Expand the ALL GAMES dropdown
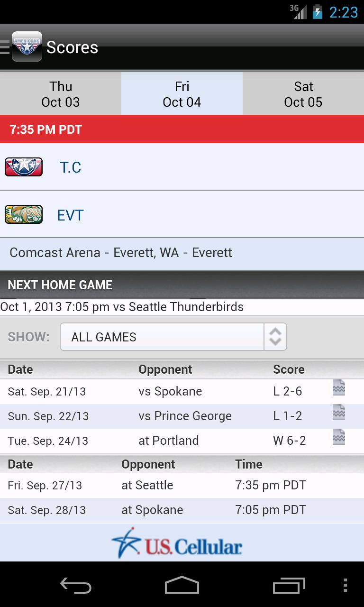364x607 pixels. coord(161,337)
